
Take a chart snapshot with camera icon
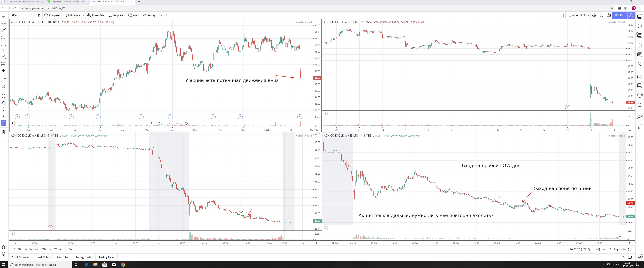[609, 15]
